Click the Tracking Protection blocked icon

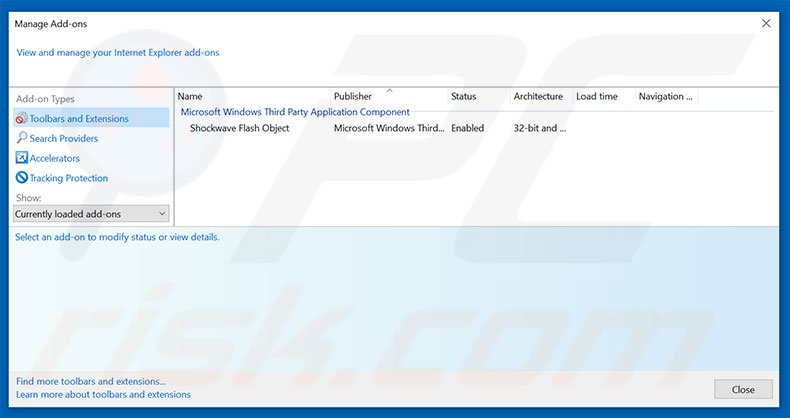[22, 177]
